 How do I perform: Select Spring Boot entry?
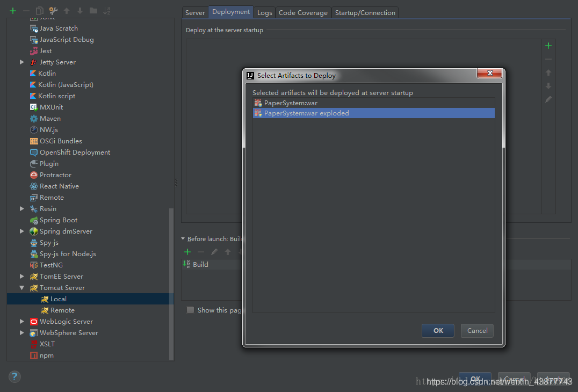point(54,220)
